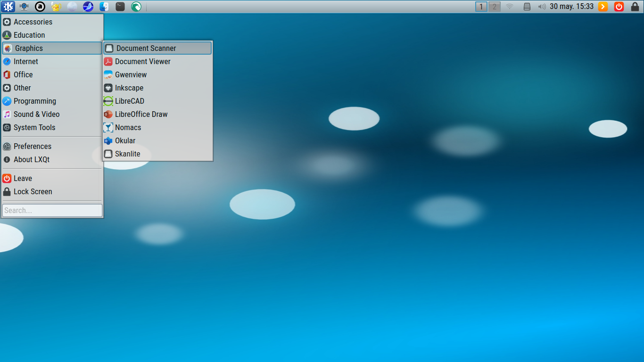Click the red power panel icon

click(619, 7)
